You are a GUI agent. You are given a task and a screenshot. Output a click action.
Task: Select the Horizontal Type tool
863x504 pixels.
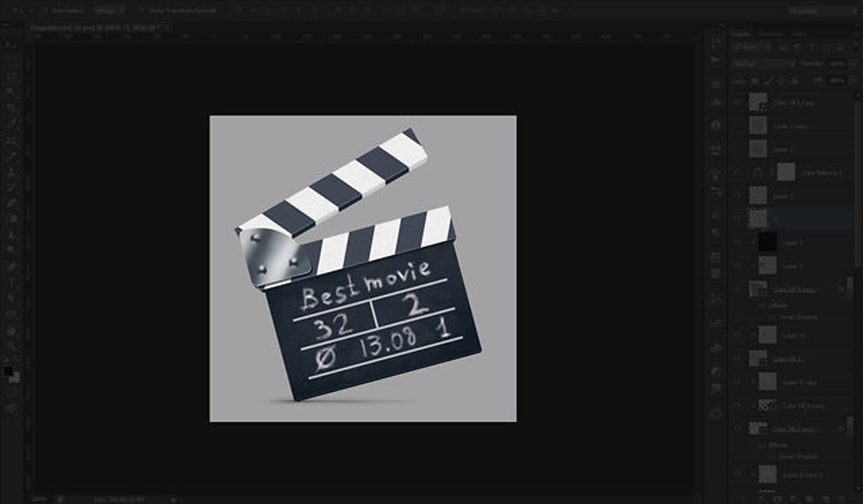(11, 282)
